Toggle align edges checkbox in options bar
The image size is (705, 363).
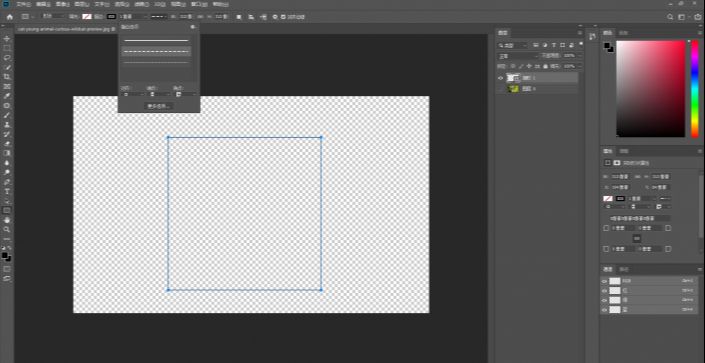pos(283,17)
